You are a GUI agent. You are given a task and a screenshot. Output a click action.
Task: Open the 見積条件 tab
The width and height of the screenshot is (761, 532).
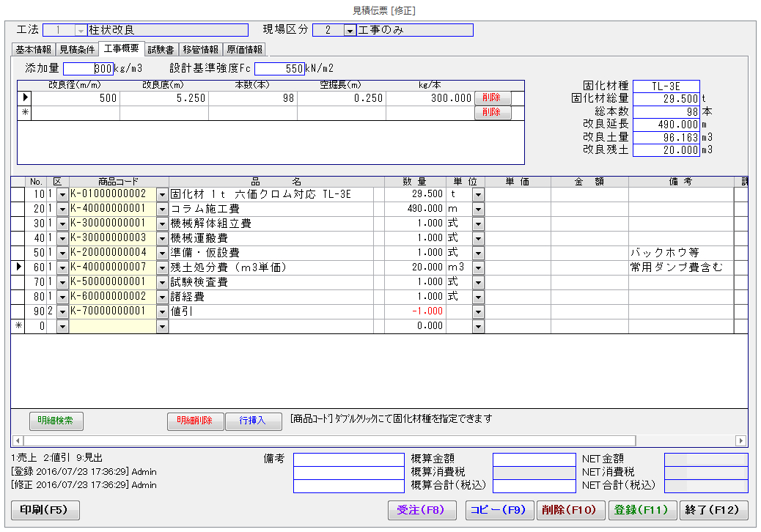point(76,50)
